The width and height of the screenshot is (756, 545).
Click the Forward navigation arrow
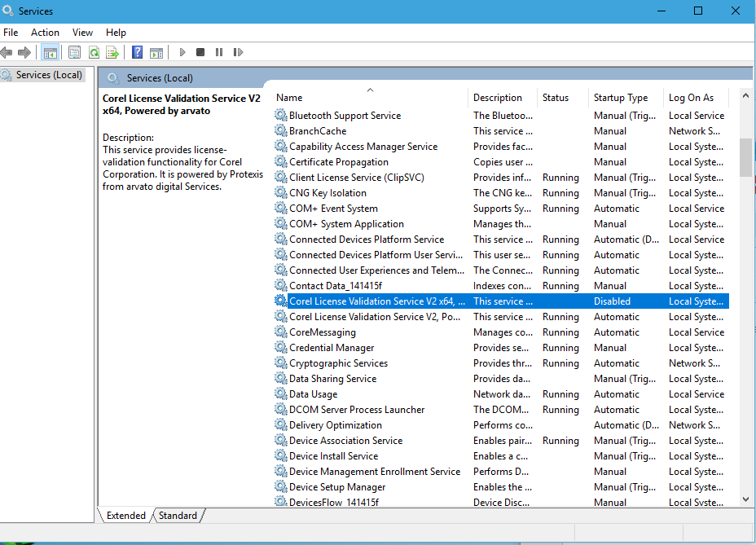[25, 51]
